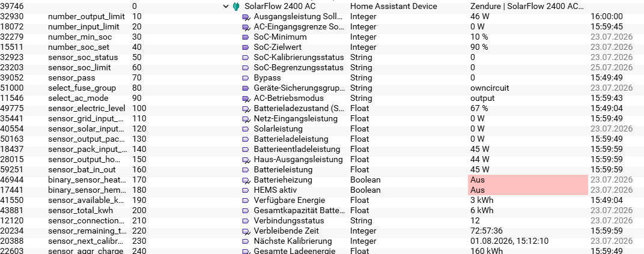Toggle the Batterieheizung Aus value cell
This screenshot has height=254, width=644.
(528, 180)
